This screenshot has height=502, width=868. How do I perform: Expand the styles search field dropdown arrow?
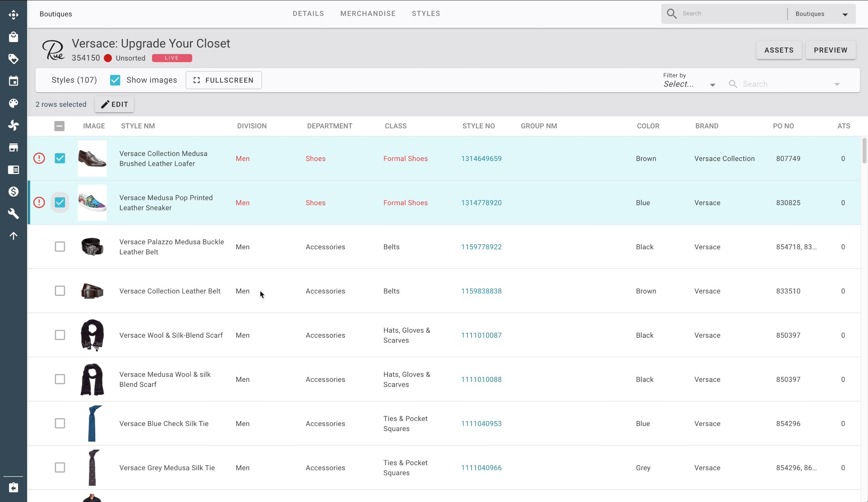pyautogui.click(x=837, y=84)
